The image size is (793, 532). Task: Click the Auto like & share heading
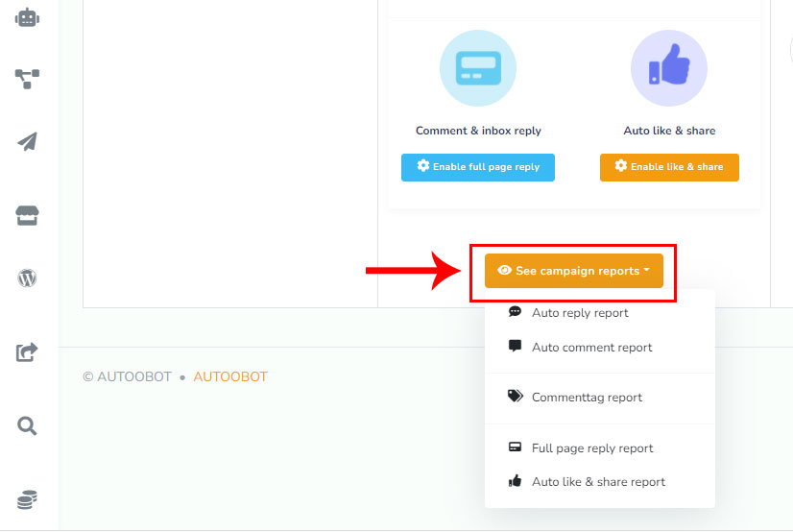click(669, 131)
